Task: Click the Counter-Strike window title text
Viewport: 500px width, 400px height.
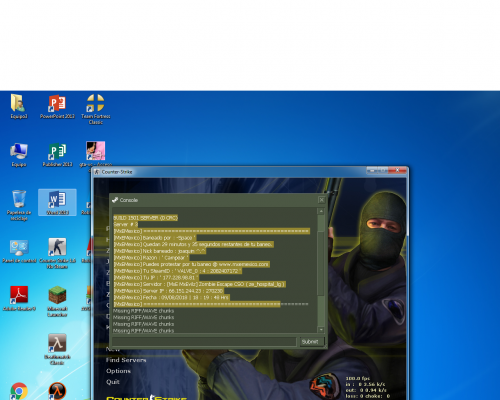Action: (117, 172)
